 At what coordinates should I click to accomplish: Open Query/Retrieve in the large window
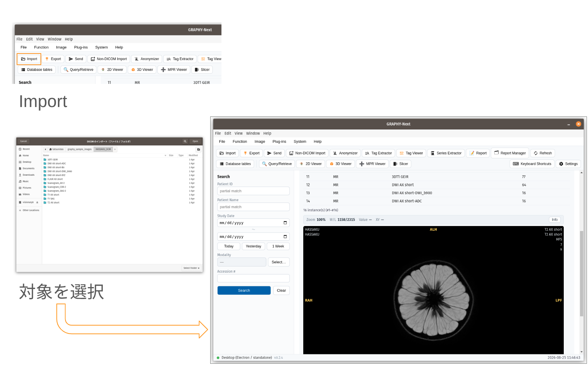tap(277, 164)
